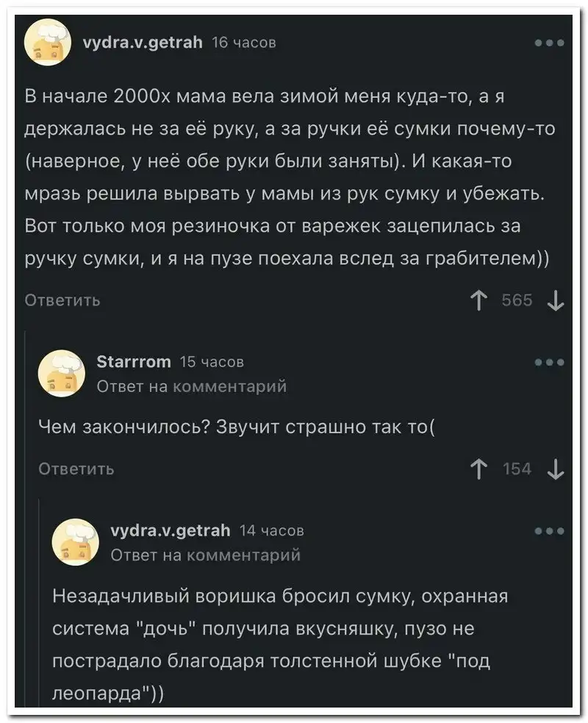Open vydra.v.getrah username beside 14 часов
Screen dimensions: 588x723
170,530
